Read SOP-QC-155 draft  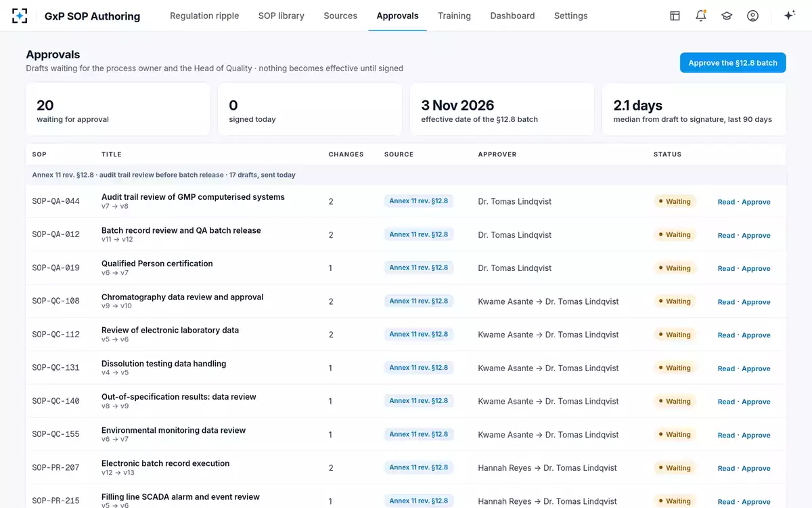[726, 435]
